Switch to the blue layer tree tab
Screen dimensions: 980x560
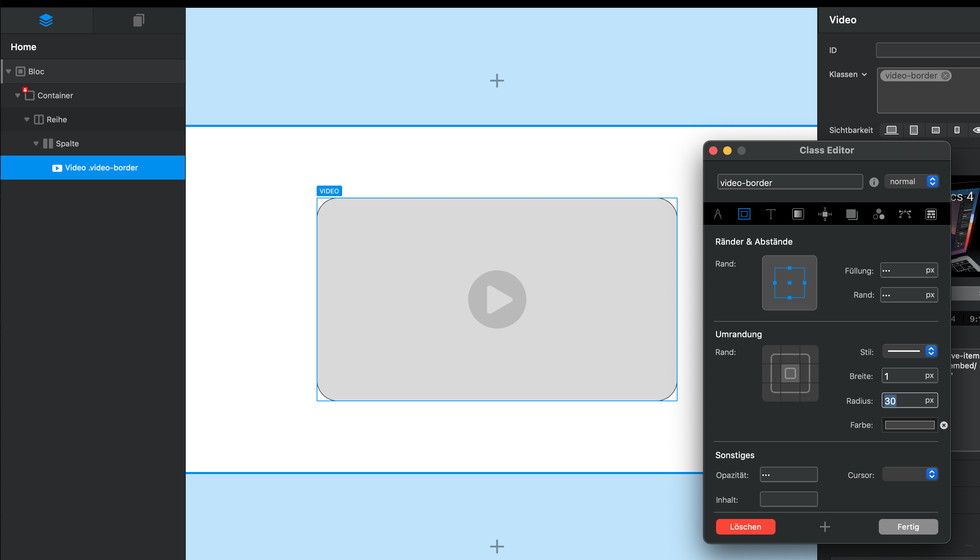(x=46, y=20)
